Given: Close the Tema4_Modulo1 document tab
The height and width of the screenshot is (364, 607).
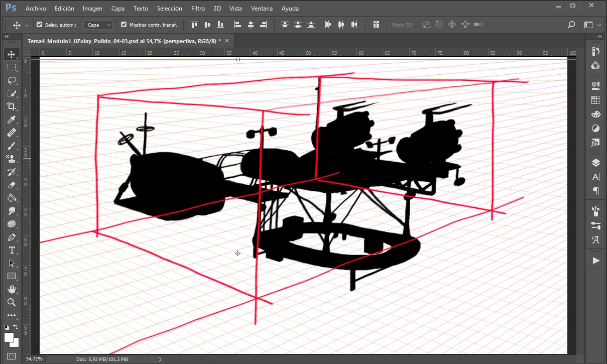Looking at the screenshot, I should coord(227,41).
